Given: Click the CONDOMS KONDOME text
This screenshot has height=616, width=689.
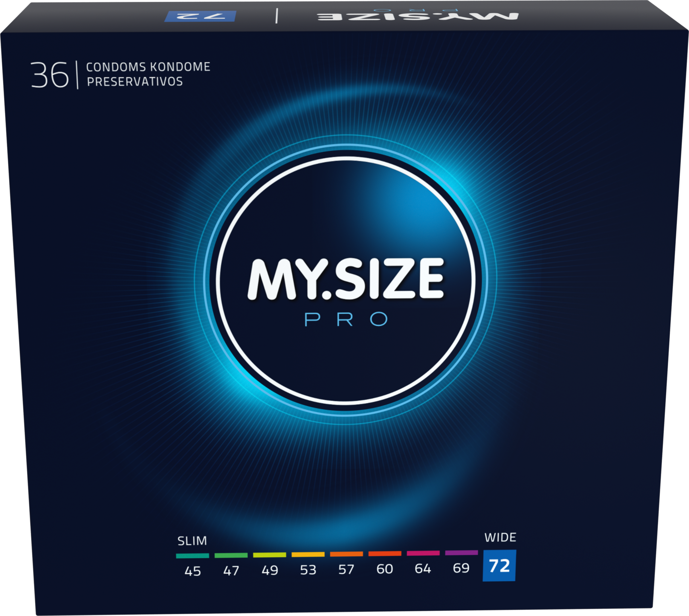Looking at the screenshot, I should pos(148,67).
